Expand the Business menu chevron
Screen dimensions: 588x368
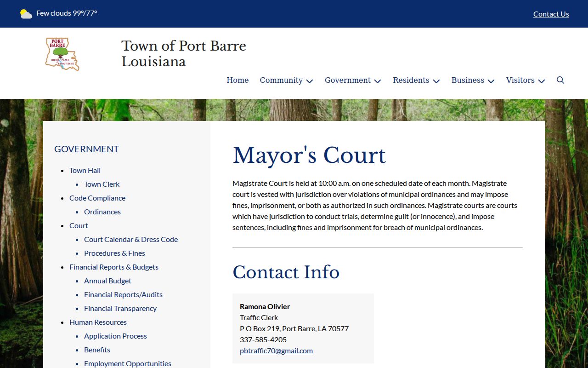[491, 81]
